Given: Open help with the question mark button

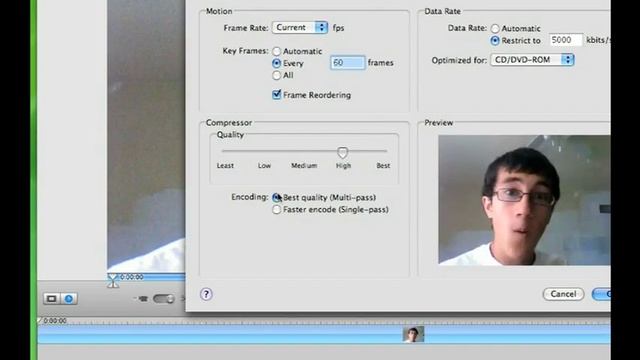Looking at the screenshot, I should pyautogui.click(x=206, y=294).
